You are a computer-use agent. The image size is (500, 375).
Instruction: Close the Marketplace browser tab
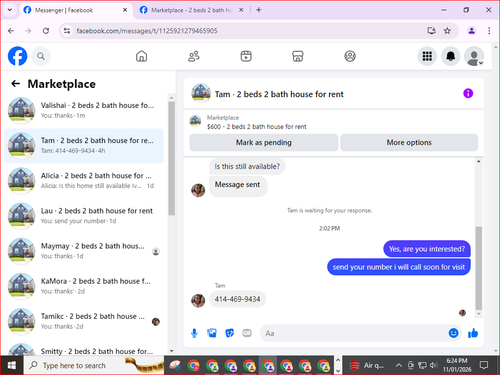241,10
